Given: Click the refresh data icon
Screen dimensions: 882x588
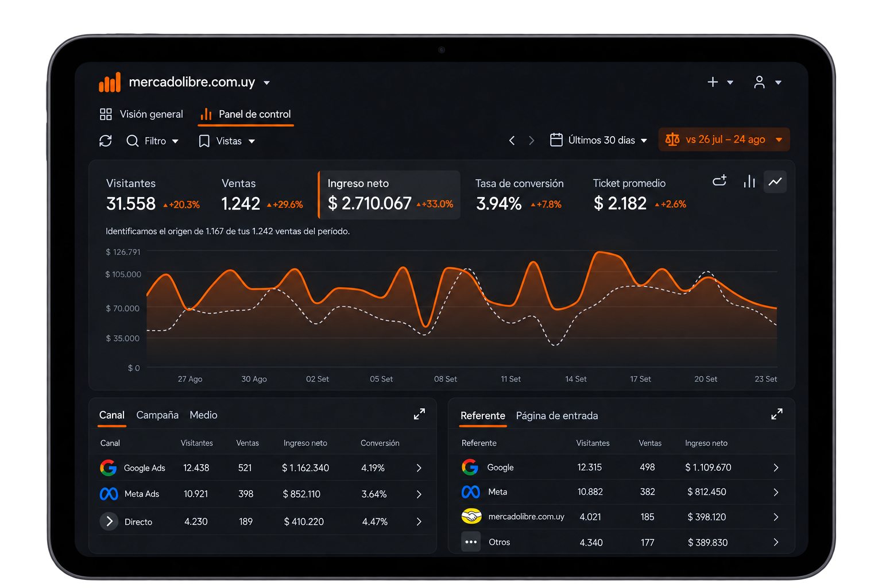Looking at the screenshot, I should point(106,141).
